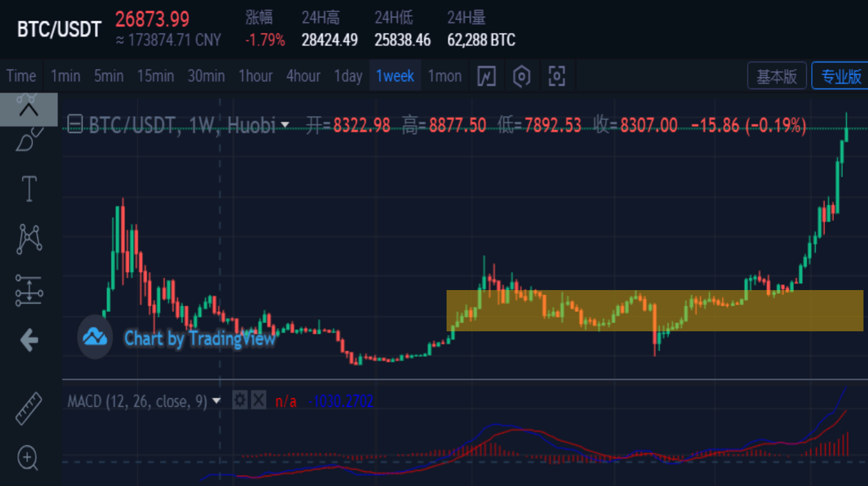Click the 62,288 BTC volume value
Image resolution: width=868 pixels, height=486 pixels.
pos(481,40)
